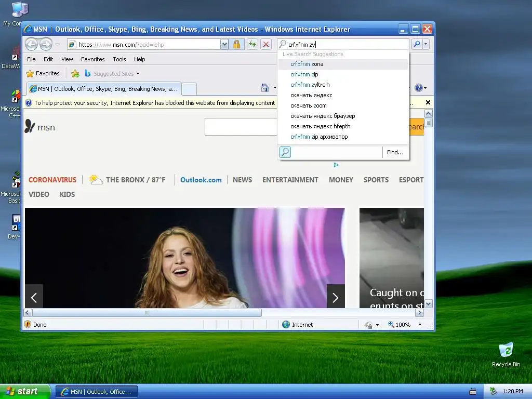Viewport: 532px width, 399px height.
Task: Open a new blank tab
Action: click(x=189, y=89)
